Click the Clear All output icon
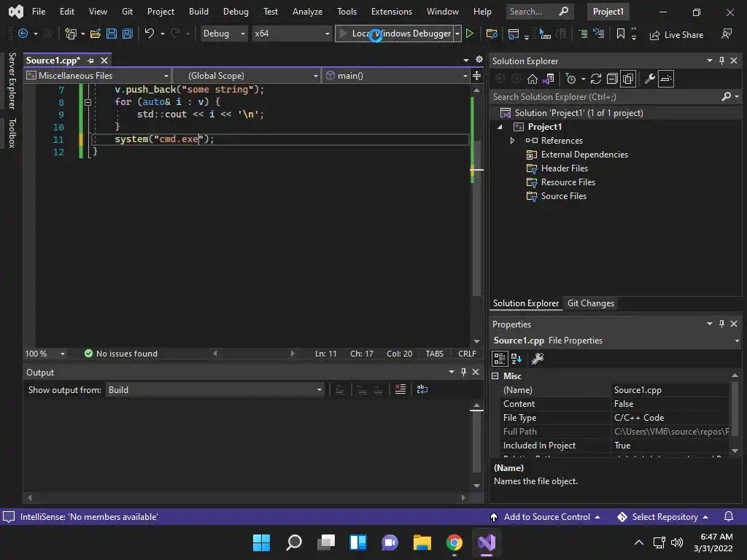This screenshot has height=560, width=747. 400,389
